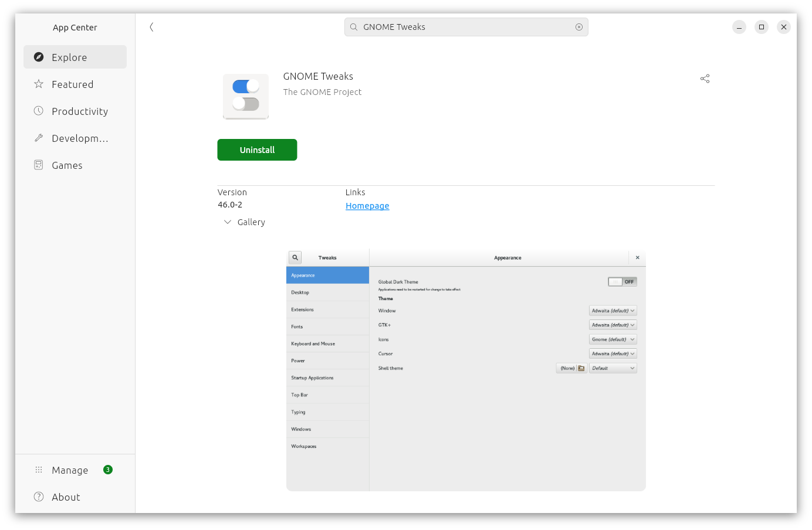812x530 pixels.
Task: Open the Homepage link
Action: click(x=367, y=206)
